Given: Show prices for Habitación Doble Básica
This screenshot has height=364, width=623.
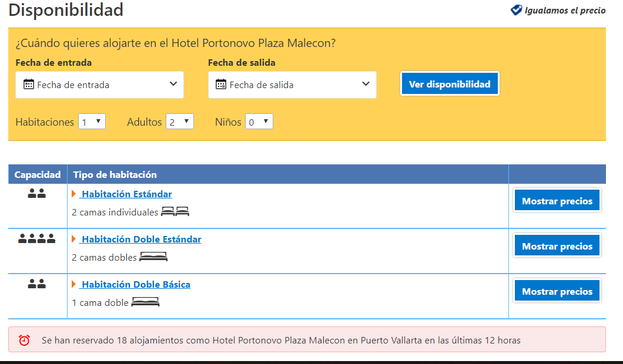Looking at the screenshot, I should click(x=557, y=291).
